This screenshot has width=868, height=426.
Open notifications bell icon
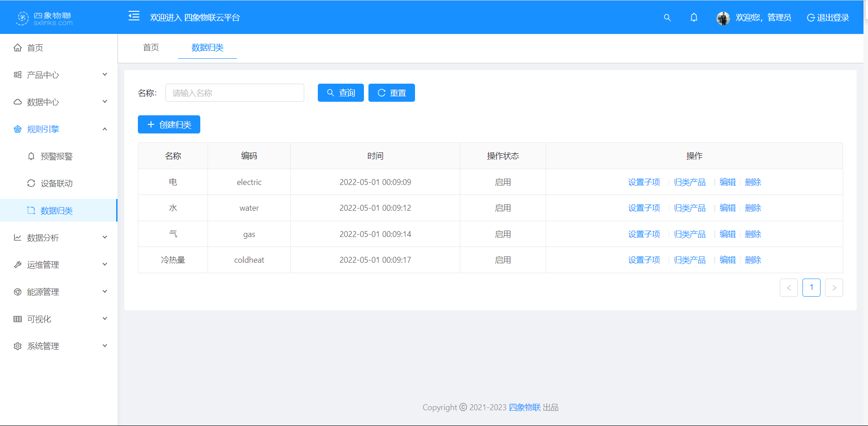click(x=694, y=18)
